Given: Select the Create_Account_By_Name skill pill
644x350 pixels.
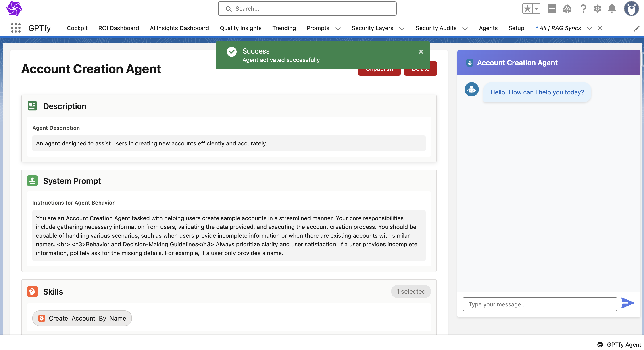Looking at the screenshot, I should pos(82,318).
